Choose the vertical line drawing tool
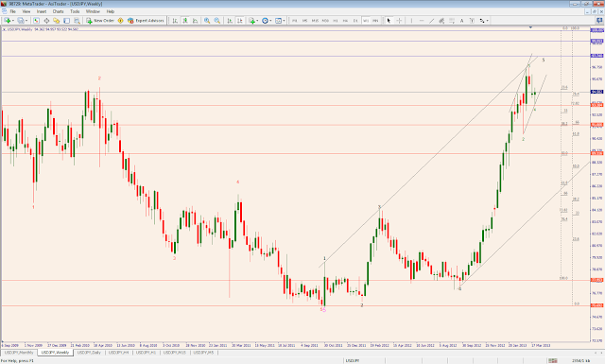 click(411, 21)
